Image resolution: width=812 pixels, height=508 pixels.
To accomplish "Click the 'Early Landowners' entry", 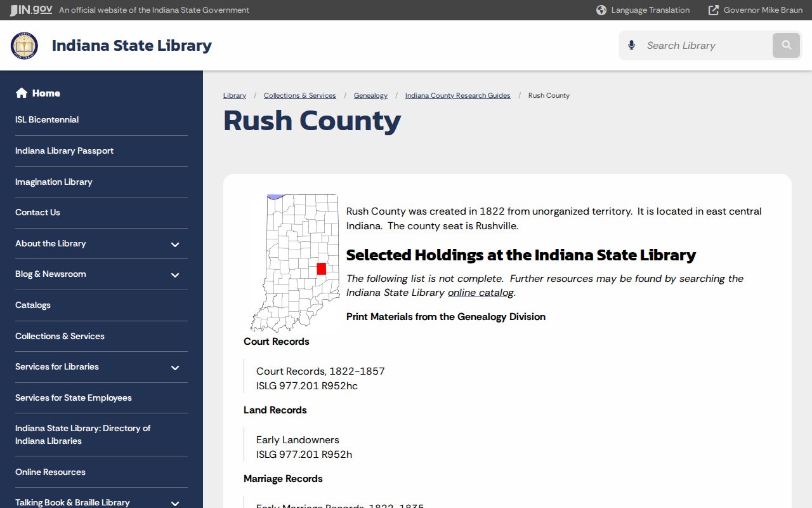I will [x=298, y=440].
